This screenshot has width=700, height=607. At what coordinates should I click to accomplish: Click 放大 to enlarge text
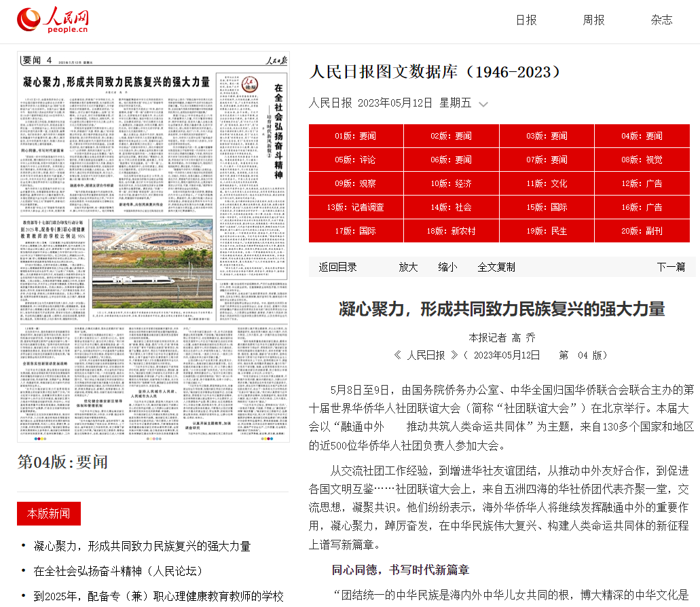click(x=408, y=267)
